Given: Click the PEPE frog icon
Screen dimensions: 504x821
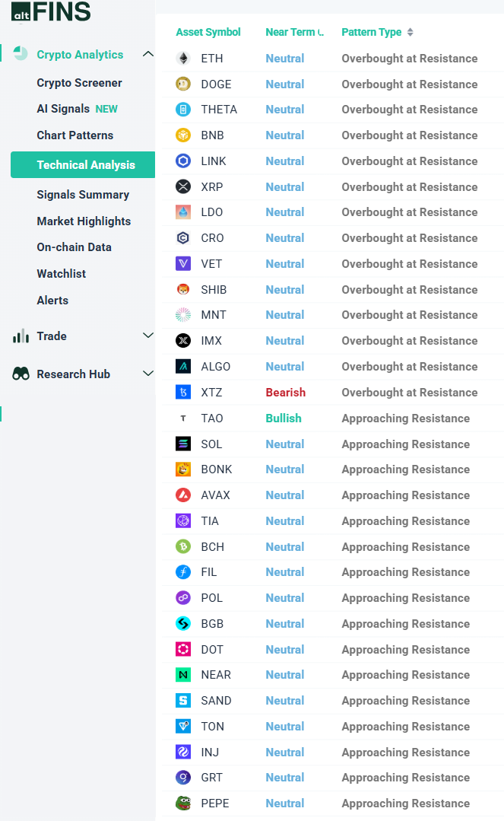Looking at the screenshot, I should pos(183,803).
